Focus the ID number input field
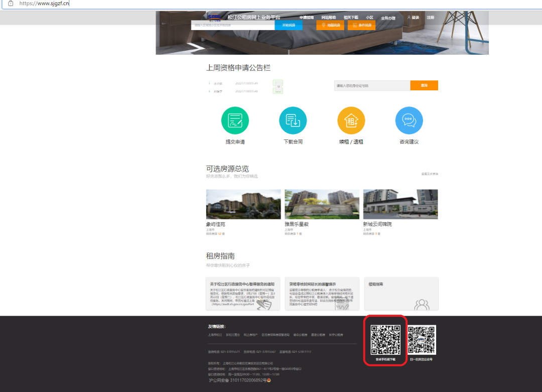Image resolution: width=542 pixels, height=392 pixels. point(372,85)
